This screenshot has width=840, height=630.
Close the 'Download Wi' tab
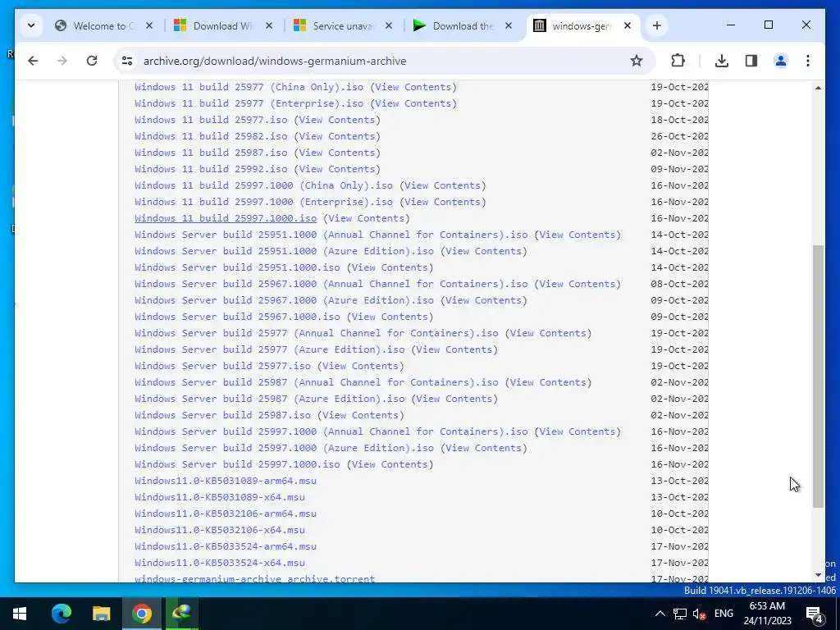pyautogui.click(x=269, y=25)
